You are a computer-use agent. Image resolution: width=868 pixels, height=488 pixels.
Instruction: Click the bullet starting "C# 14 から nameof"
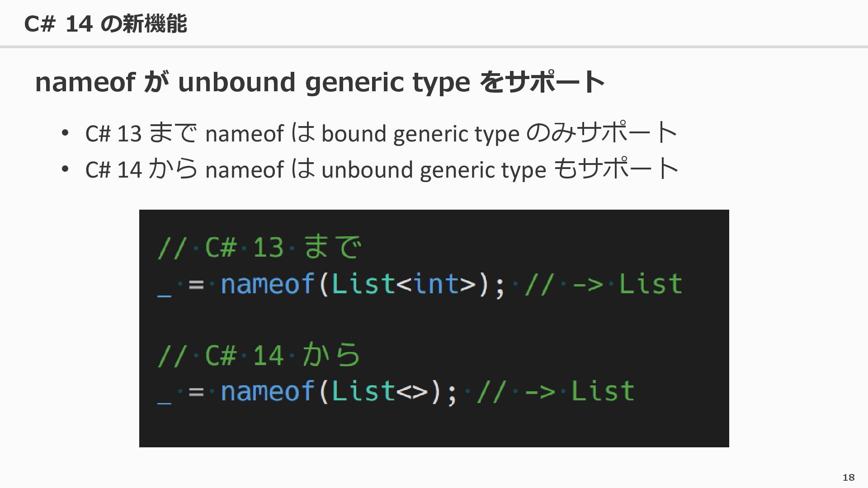pos(382,169)
